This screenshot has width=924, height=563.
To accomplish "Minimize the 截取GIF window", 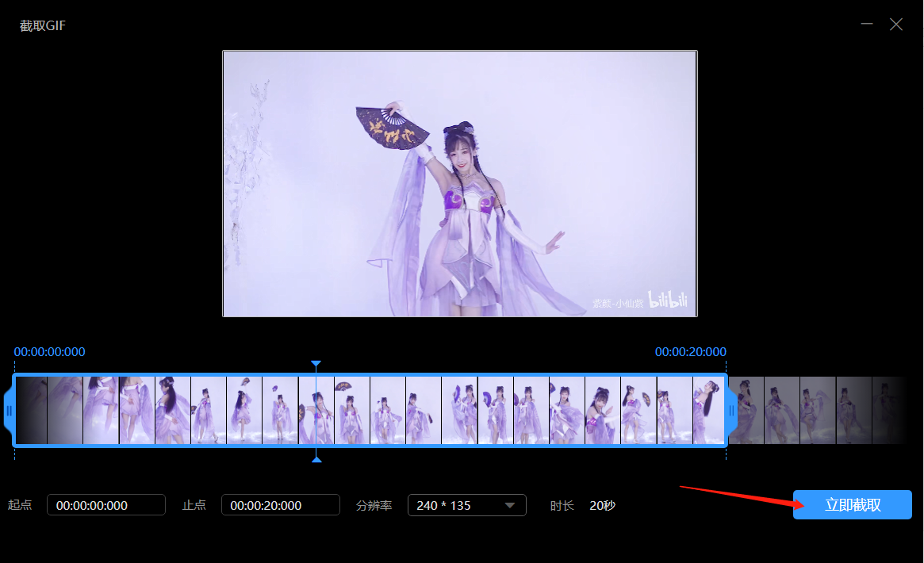I will tap(866, 24).
